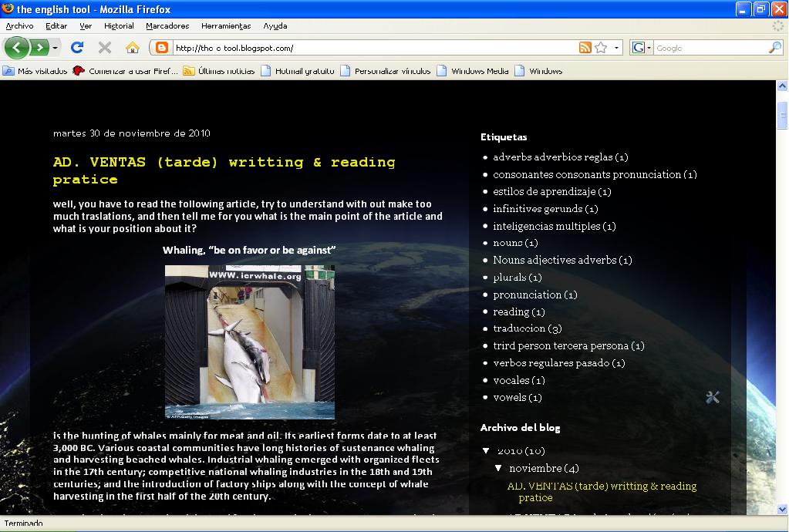Open label trird person tercera persona
789x532 pixels.
[x=561, y=345]
